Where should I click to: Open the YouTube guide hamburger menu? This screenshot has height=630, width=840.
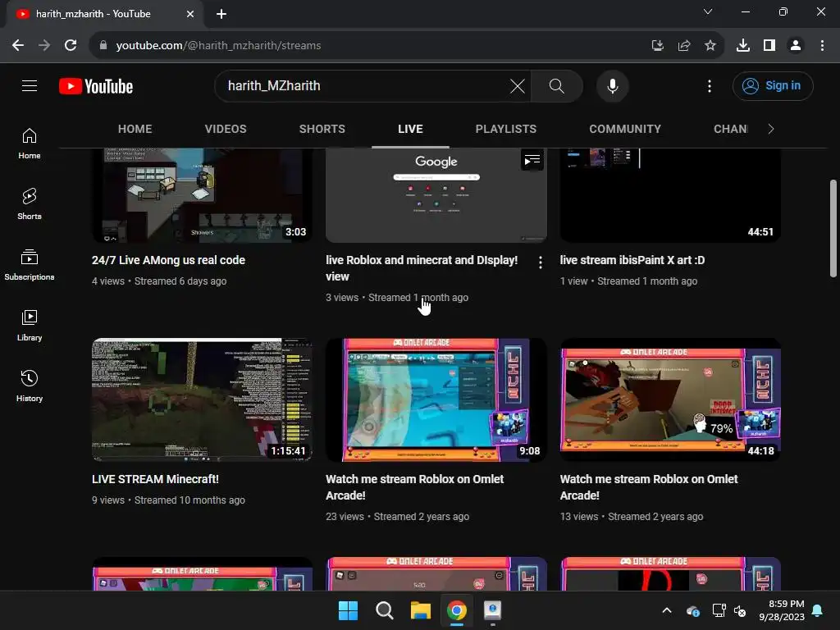tap(30, 85)
